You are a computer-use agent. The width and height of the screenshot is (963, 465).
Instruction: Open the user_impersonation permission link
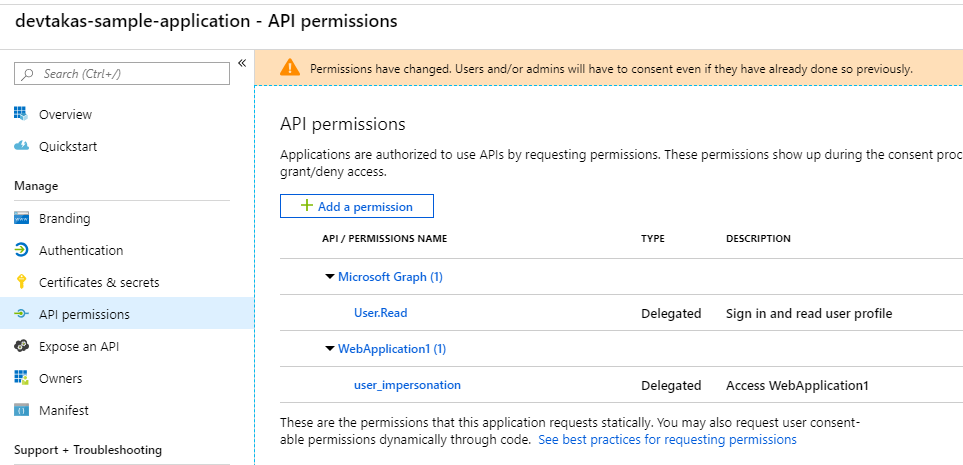pos(407,385)
